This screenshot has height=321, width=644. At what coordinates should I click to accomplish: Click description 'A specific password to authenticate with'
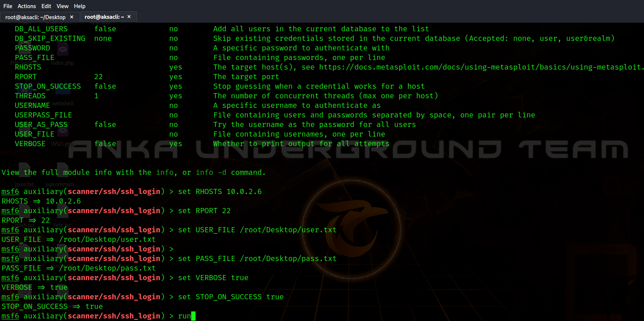301,48
